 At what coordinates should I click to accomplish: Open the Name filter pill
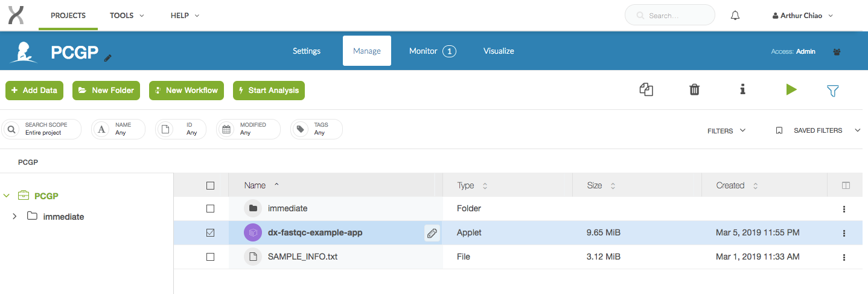[118, 129]
